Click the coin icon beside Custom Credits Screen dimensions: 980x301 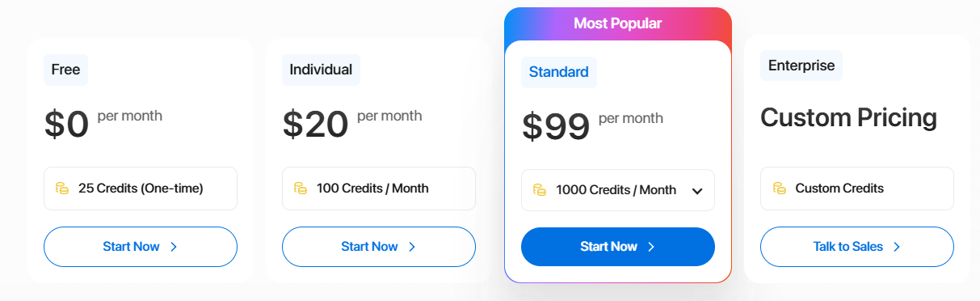[780, 189]
